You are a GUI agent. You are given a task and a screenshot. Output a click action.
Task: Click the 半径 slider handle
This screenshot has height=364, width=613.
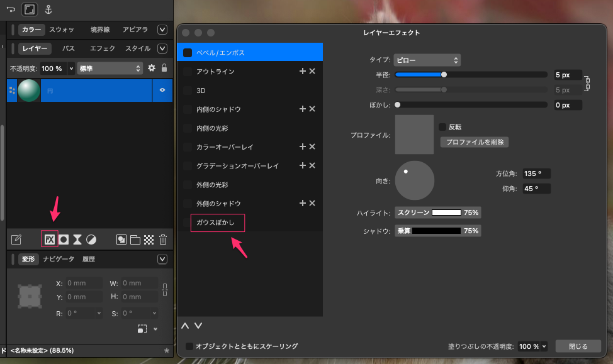[444, 74]
